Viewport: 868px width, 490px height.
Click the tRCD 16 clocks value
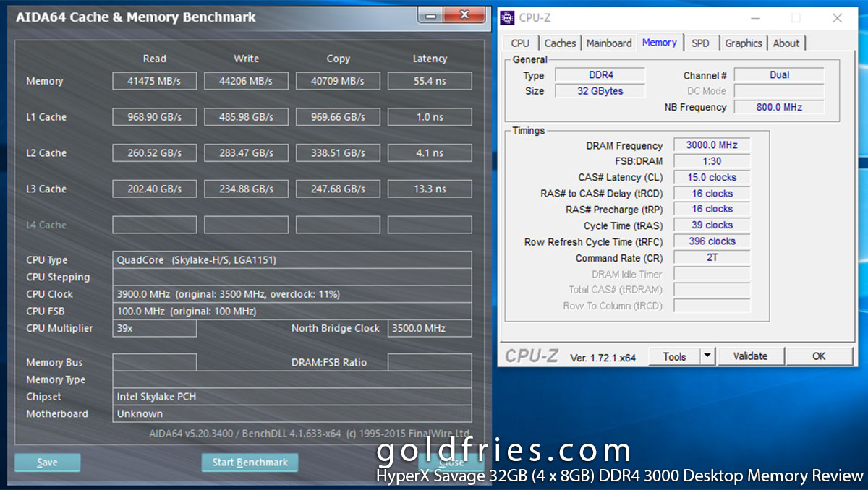tap(712, 194)
